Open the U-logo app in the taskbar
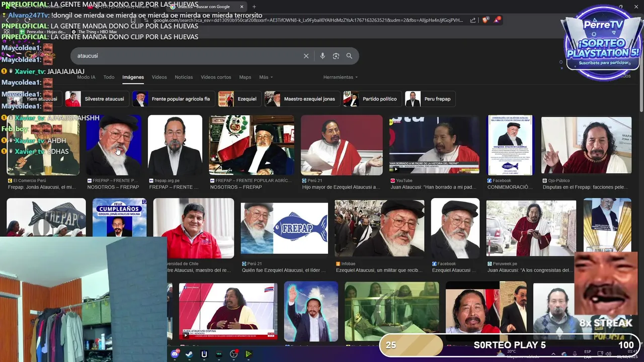This screenshot has width=644, height=362. tap(204, 354)
